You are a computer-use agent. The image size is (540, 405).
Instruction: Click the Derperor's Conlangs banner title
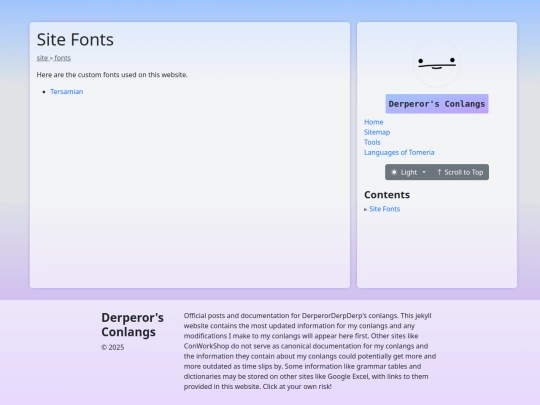[x=437, y=104]
